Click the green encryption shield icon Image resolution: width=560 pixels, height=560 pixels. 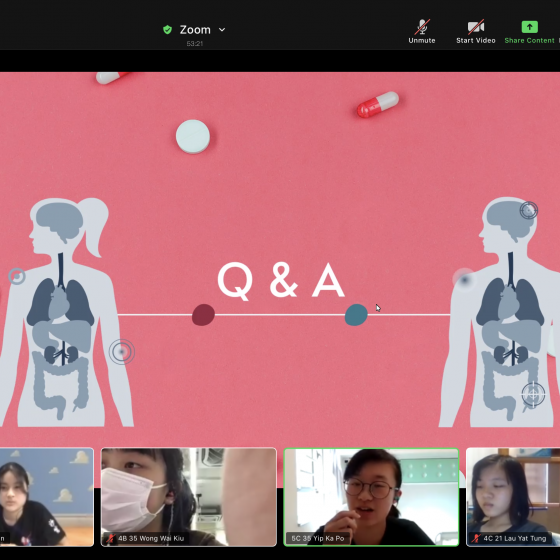[x=167, y=30]
